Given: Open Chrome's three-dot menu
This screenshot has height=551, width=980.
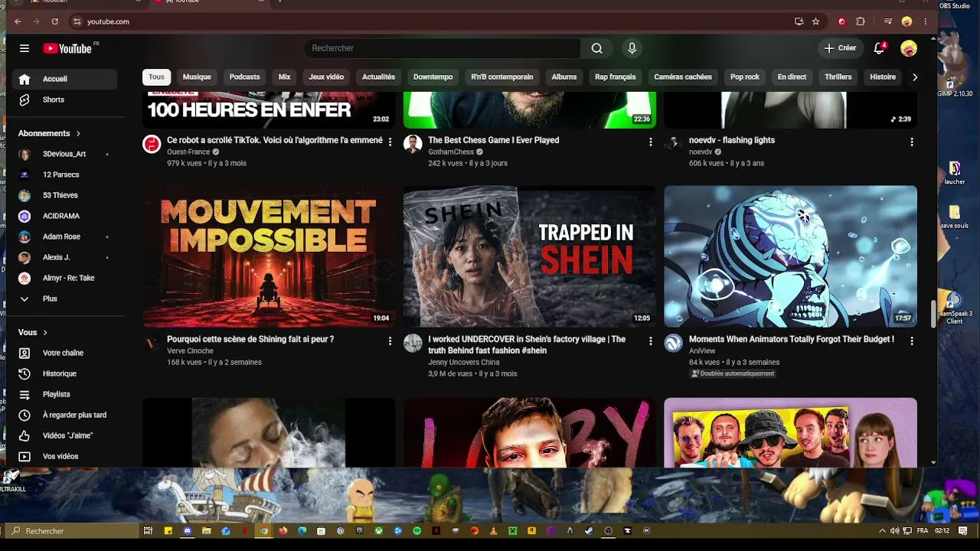Looking at the screenshot, I should (x=926, y=21).
